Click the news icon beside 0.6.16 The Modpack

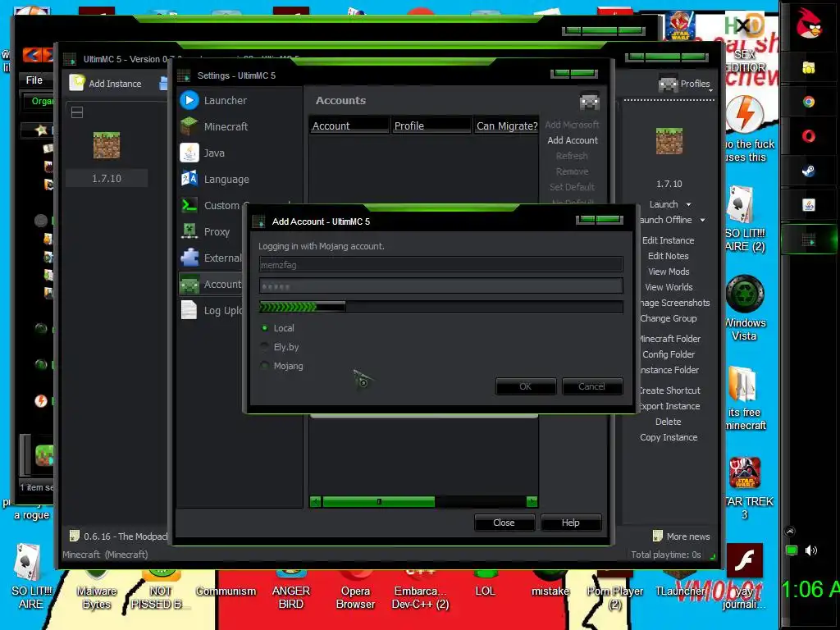75,536
